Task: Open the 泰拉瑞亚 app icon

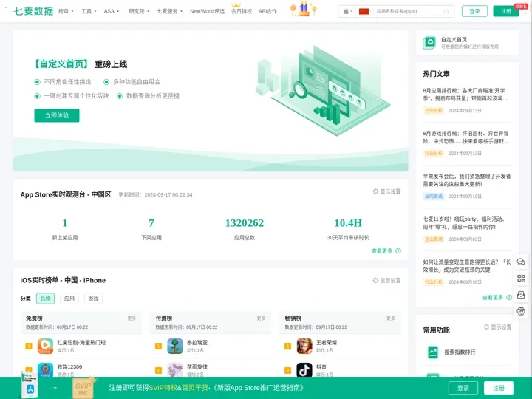Action: [175, 346]
